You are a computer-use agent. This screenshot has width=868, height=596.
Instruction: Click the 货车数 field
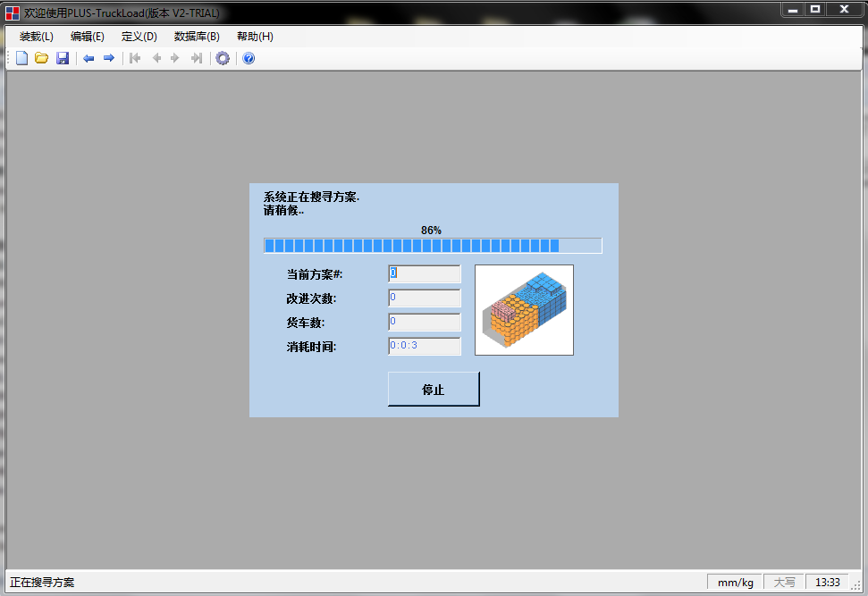[425, 322]
